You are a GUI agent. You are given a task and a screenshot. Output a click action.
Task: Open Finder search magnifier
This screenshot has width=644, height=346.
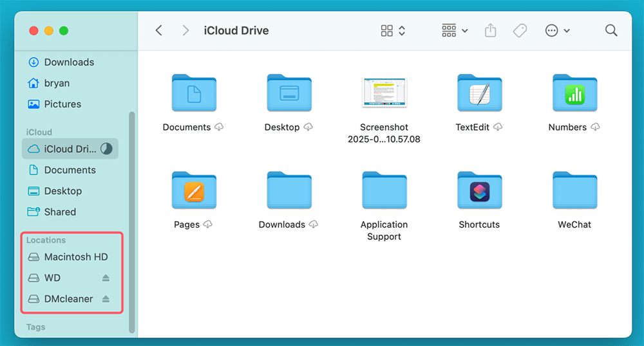click(x=611, y=30)
